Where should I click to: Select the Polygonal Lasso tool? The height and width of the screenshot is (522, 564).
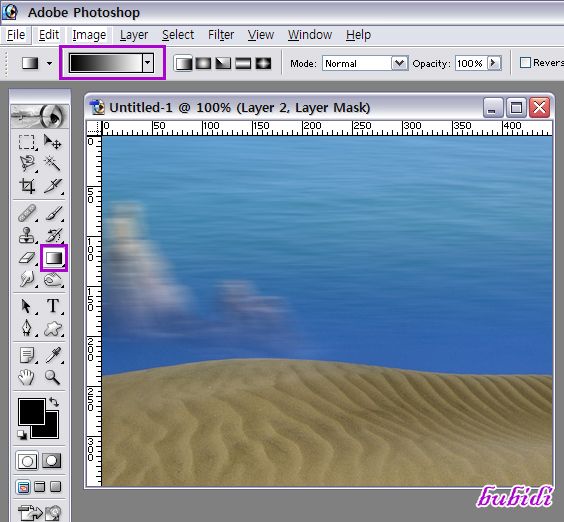click(27, 164)
